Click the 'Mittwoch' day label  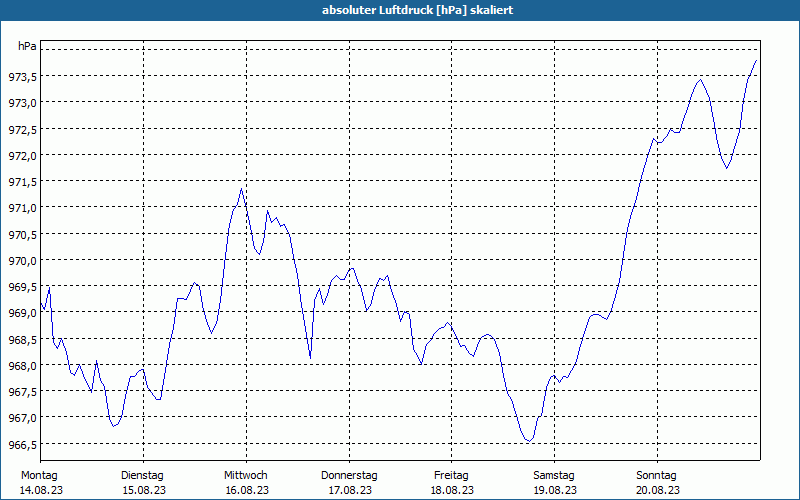246,476
